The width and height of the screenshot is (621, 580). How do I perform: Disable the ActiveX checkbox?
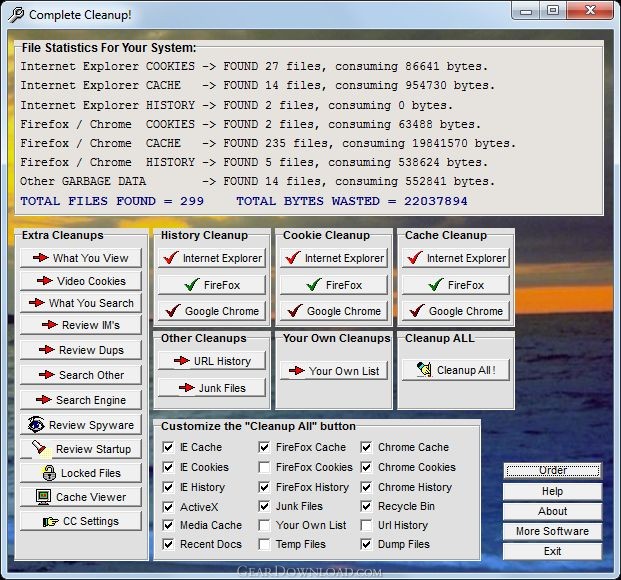click(168, 507)
